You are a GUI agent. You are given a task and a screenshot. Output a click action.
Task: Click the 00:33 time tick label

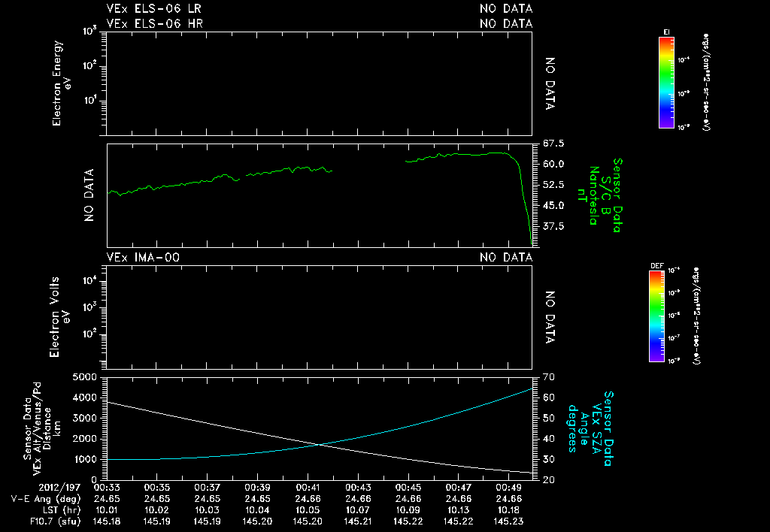[x=107, y=488]
